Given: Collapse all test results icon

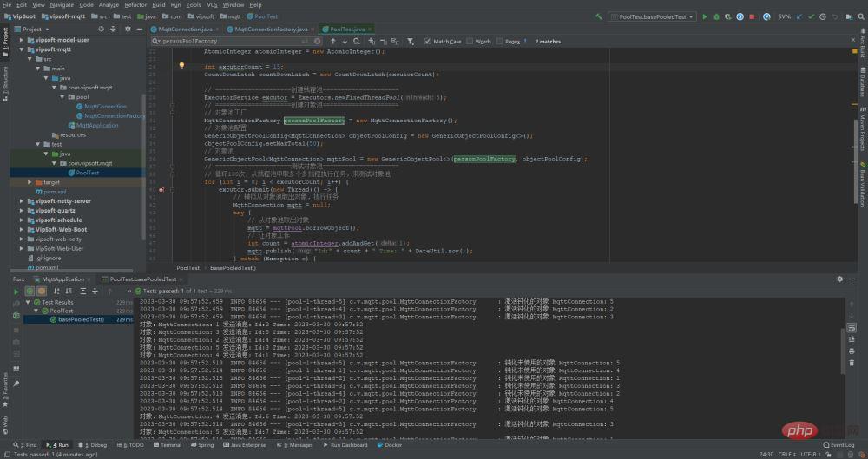Looking at the screenshot, I should [x=95, y=292].
